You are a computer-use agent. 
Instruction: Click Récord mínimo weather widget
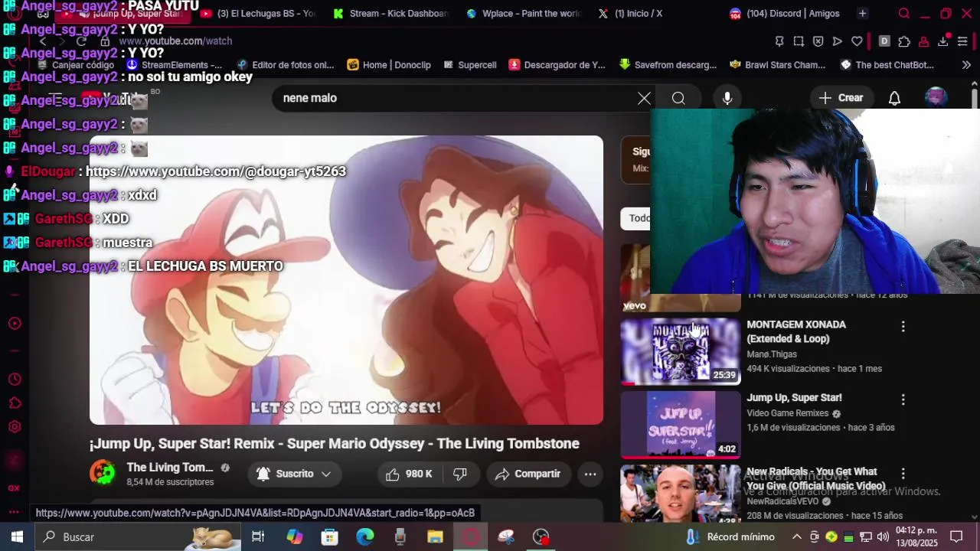click(731, 537)
